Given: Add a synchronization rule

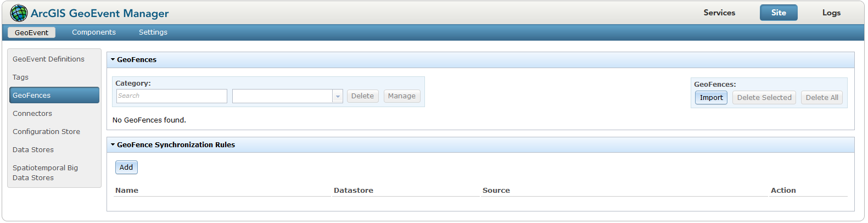Looking at the screenshot, I should coord(126,168).
